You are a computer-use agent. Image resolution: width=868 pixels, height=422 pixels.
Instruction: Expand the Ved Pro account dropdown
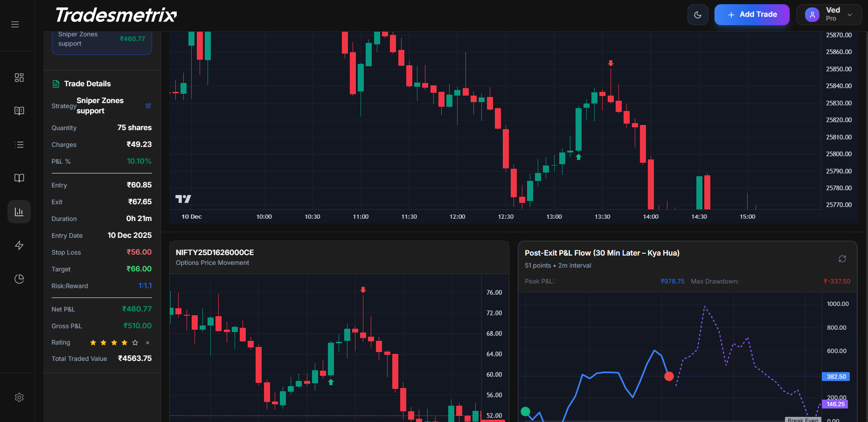pos(829,14)
